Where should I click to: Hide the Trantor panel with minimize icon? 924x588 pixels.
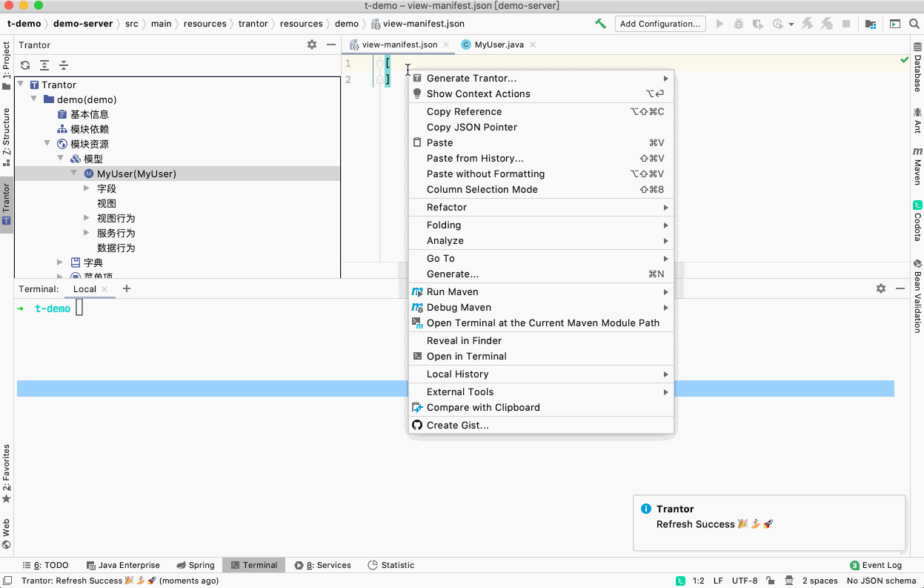331,44
